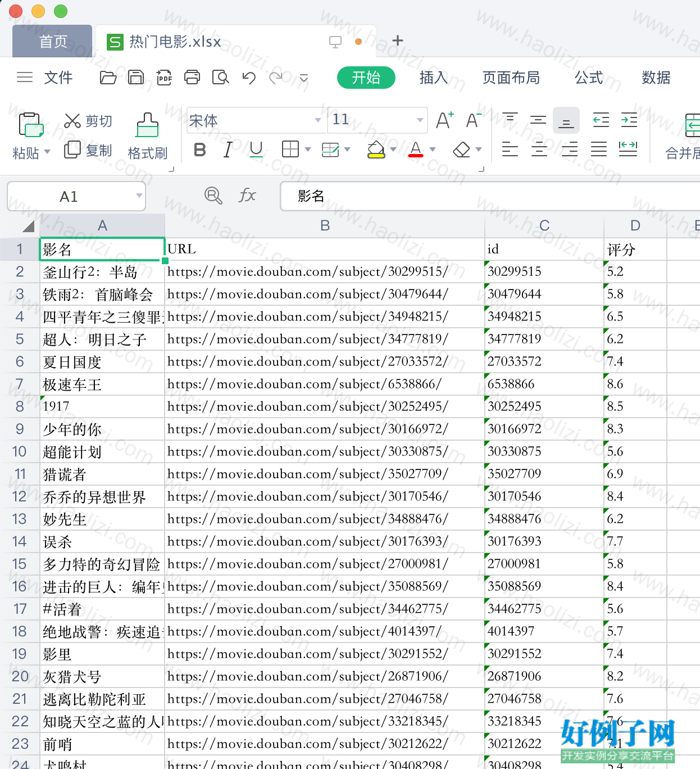Viewport: 700px width, 769px height.
Task: Toggle bold formatting
Action: point(199,150)
